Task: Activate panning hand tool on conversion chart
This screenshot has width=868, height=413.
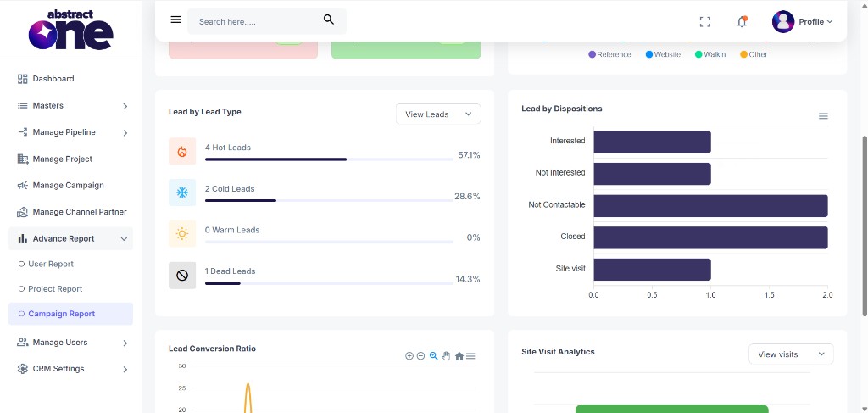Action: coord(446,356)
